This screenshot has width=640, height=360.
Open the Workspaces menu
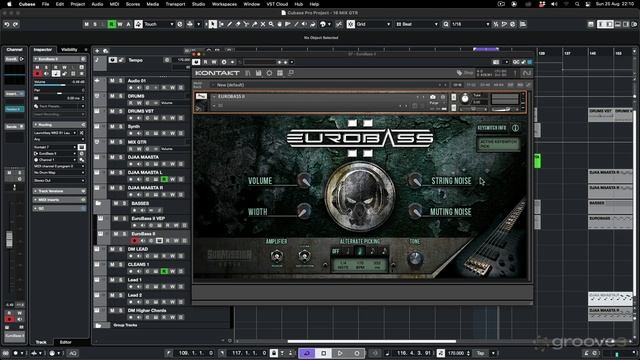click(224, 4)
